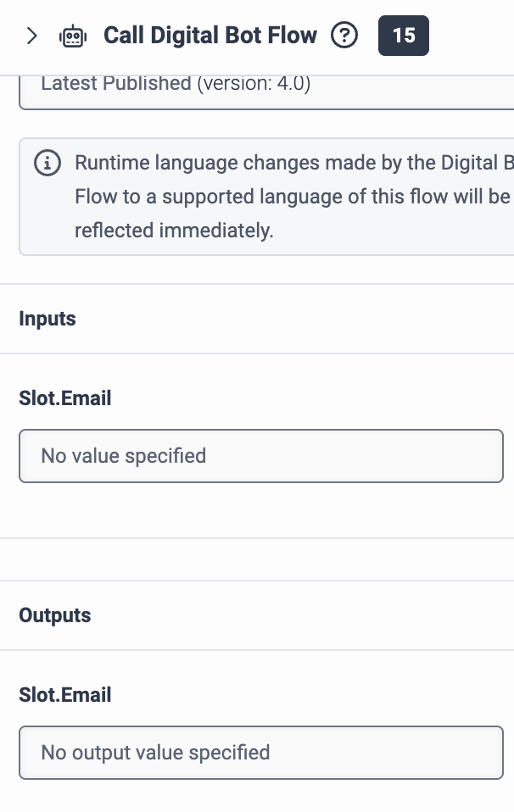Select the Call Digital Bot Flow title
This screenshot has width=514, height=812.
click(x=210, y=36)
